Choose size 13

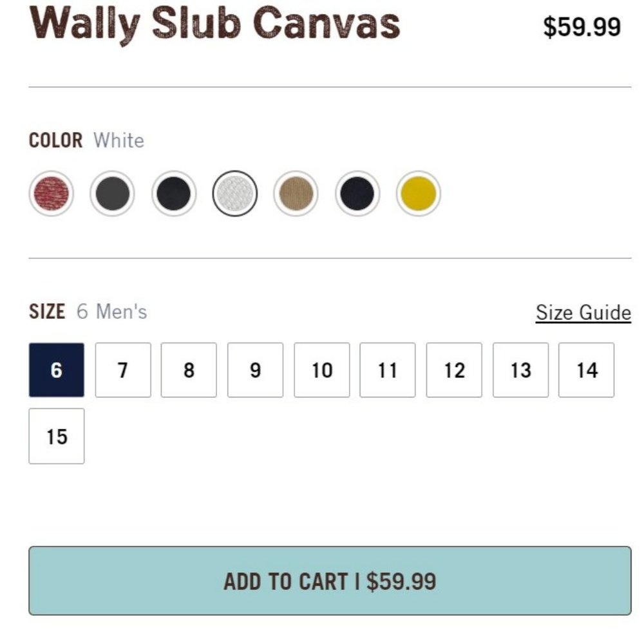[x=520, y=370]
